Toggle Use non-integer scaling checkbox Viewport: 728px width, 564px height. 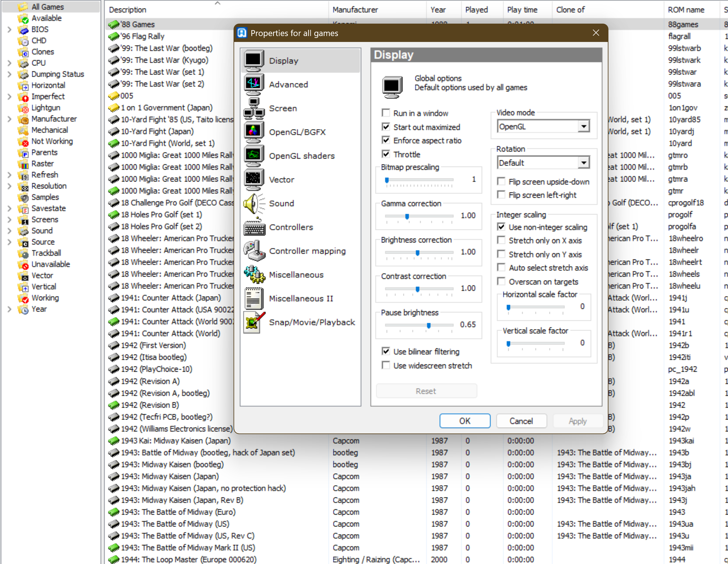501,227
